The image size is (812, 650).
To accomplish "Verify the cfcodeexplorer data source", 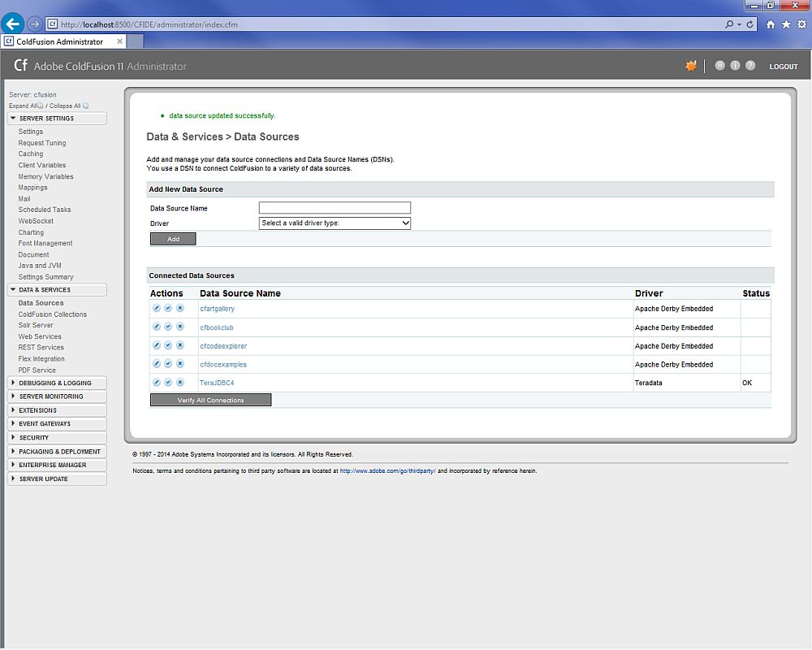I will 168,345.
